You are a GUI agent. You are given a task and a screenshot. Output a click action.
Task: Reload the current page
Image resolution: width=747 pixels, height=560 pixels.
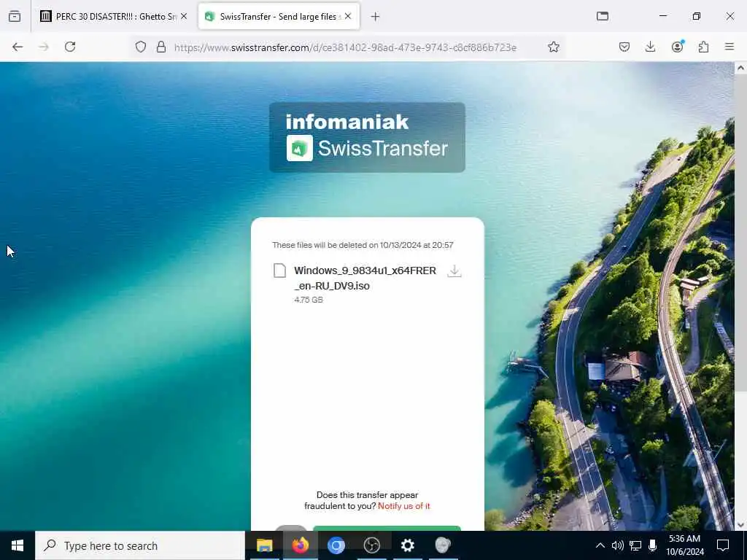pos(70,47)
